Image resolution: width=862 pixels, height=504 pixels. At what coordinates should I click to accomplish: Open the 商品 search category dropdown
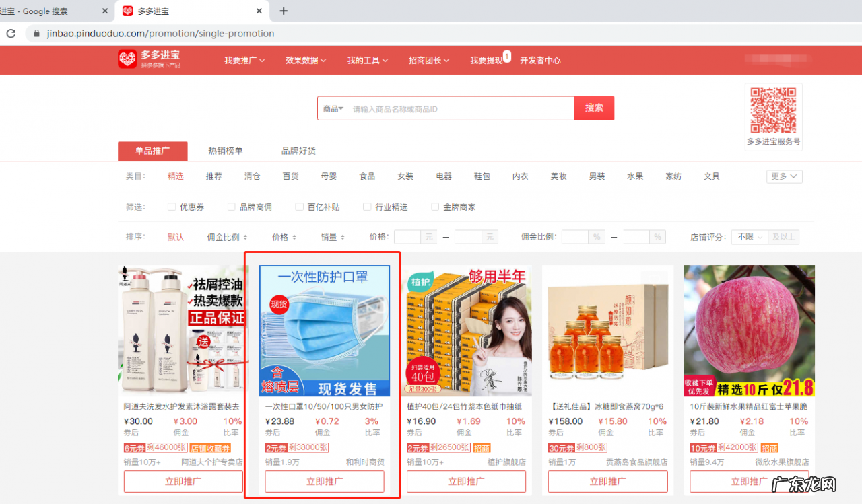click(x=332, y=108)
